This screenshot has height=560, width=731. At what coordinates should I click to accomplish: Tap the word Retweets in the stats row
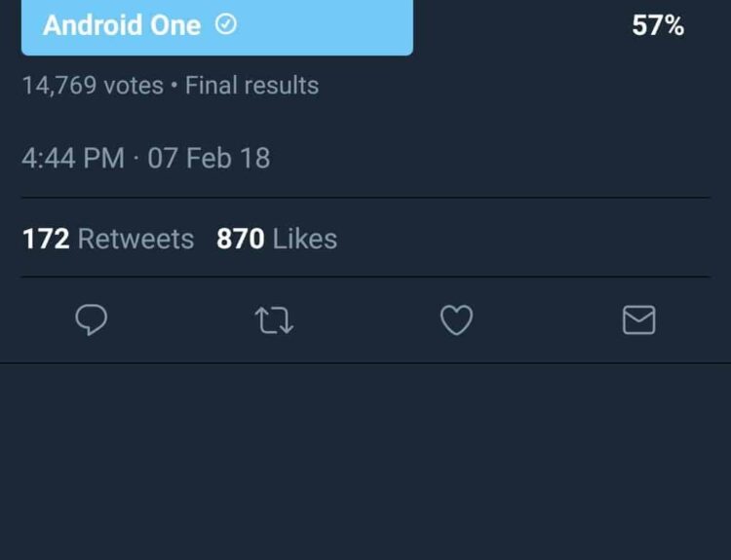[135, 239]
